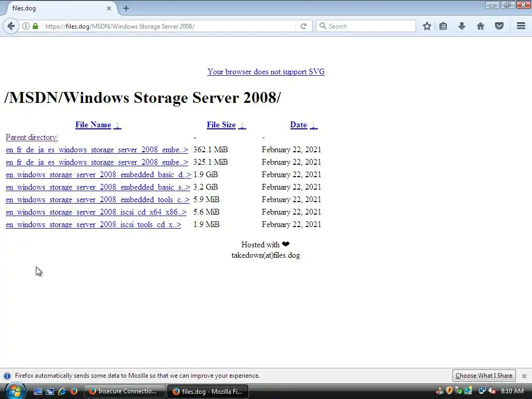Open en_windows_storage_server_2008_embedded_basic_s file
Image resolution: width=532 pixels, height=399 pixels.
(98, 187)
